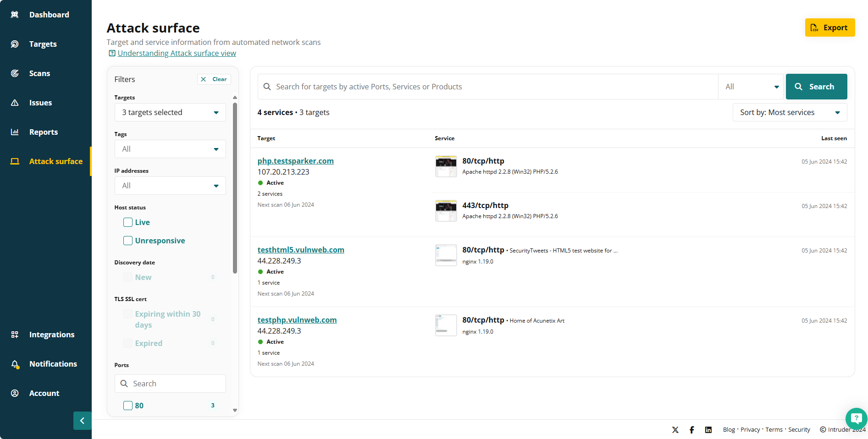Expand the 3 targets selected dropdown

(170, 112)
